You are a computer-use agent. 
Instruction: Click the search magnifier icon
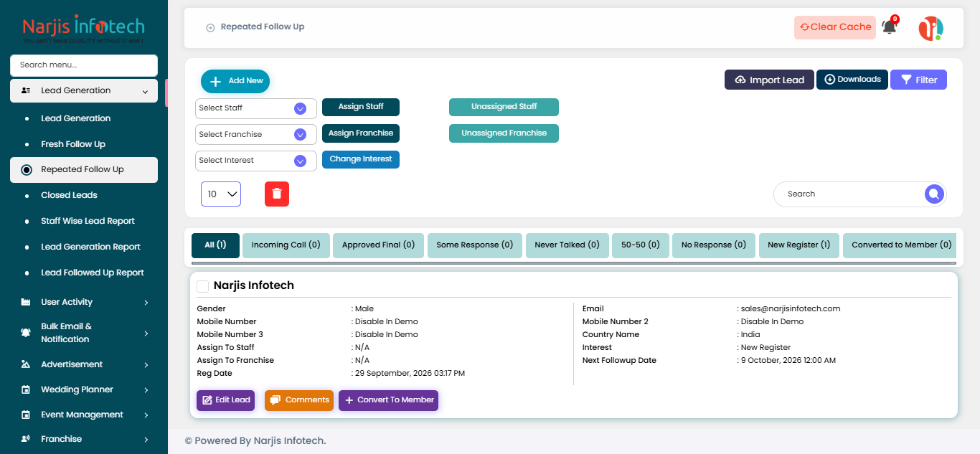pos(933,194)
